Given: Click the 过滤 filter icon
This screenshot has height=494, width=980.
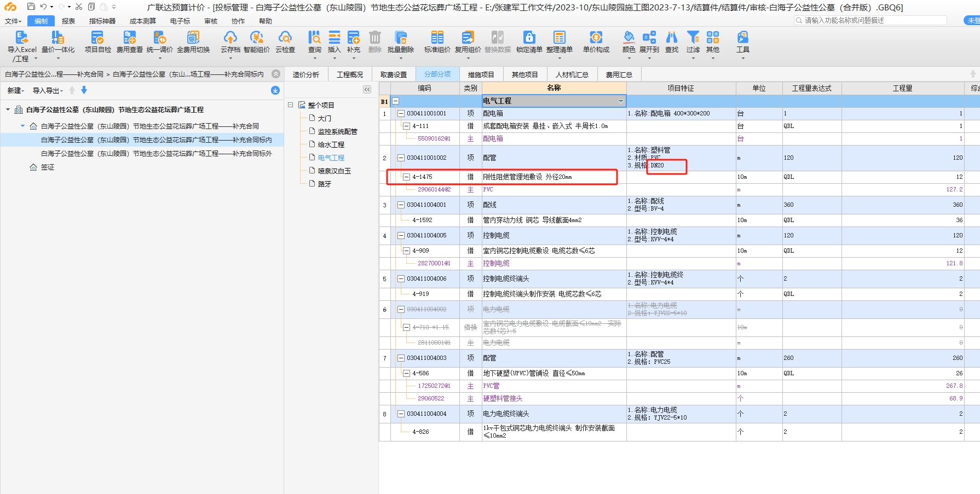Looking at the screenshot, I should (693, 37).
